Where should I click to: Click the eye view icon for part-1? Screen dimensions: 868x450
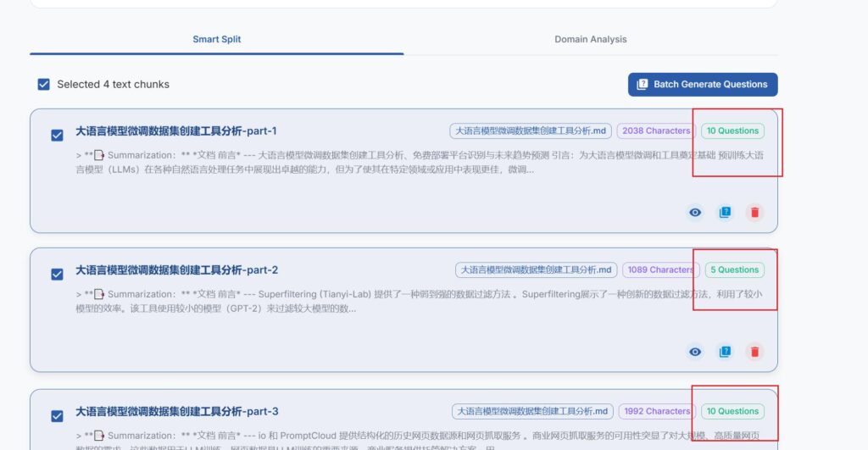(x=695, y=213)
